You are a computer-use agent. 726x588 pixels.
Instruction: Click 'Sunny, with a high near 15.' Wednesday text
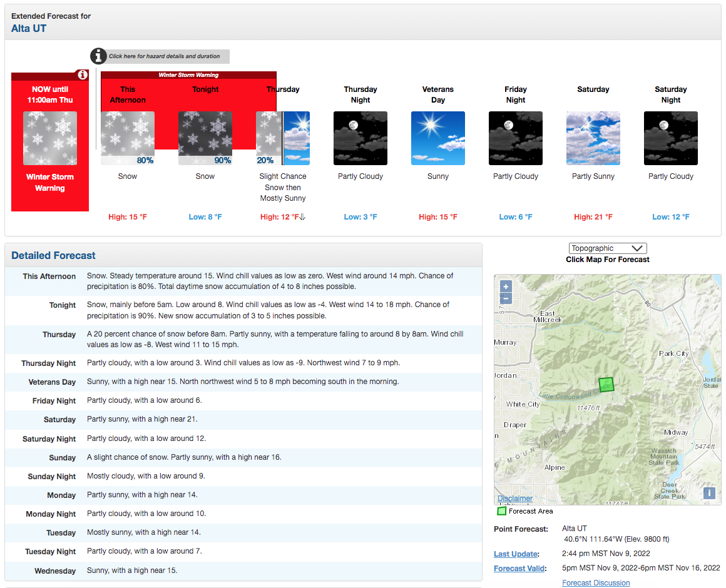[132, 570]
